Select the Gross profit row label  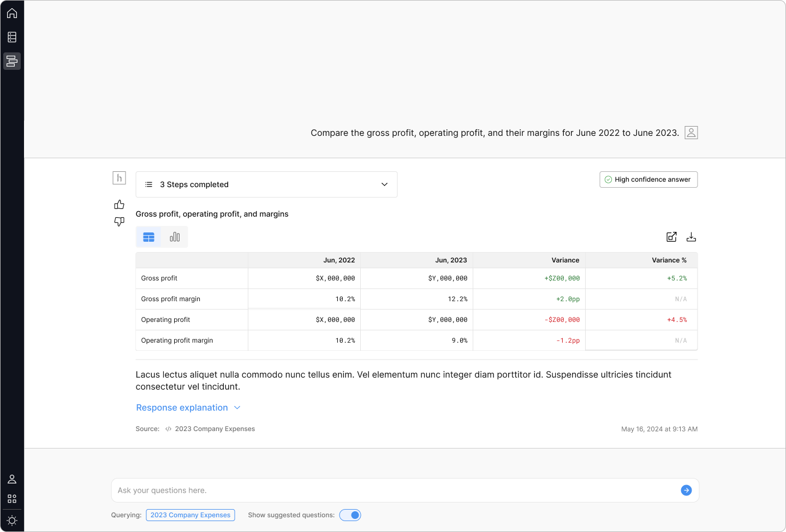click(159, 278)
